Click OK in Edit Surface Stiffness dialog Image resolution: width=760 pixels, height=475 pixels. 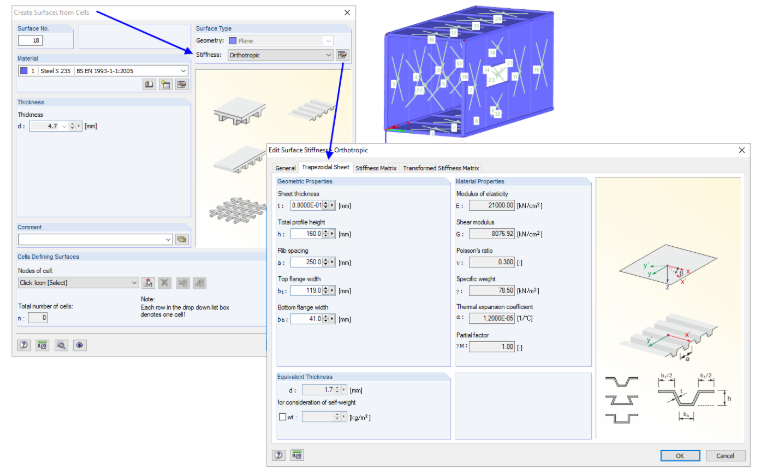tap(680, 456)
